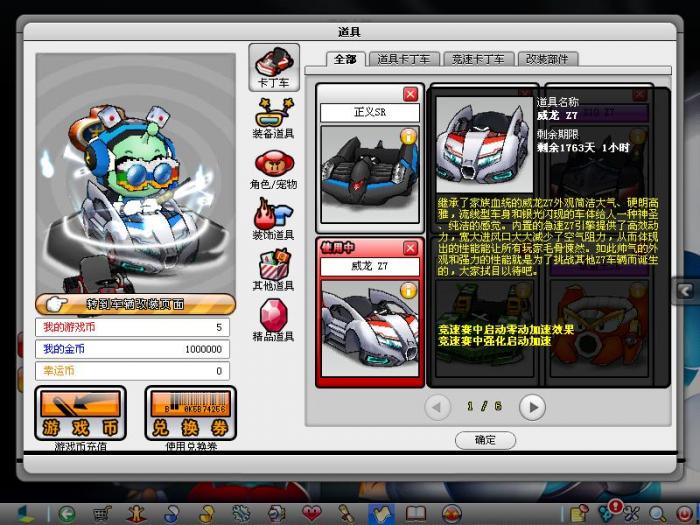Click the 威龙 Z7 preview image in the tooltip
The height and width of the screenshot is (525, 700).
(x=484, y=145)
